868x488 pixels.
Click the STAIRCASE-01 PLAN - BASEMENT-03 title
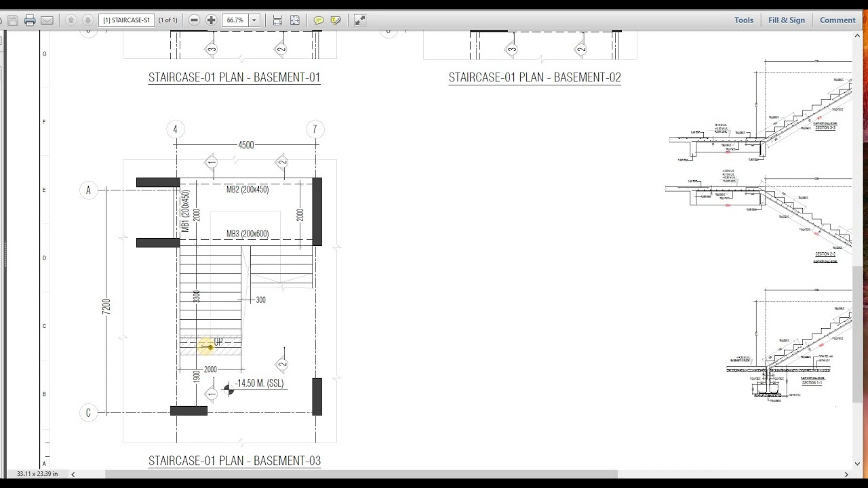(235, 461)
